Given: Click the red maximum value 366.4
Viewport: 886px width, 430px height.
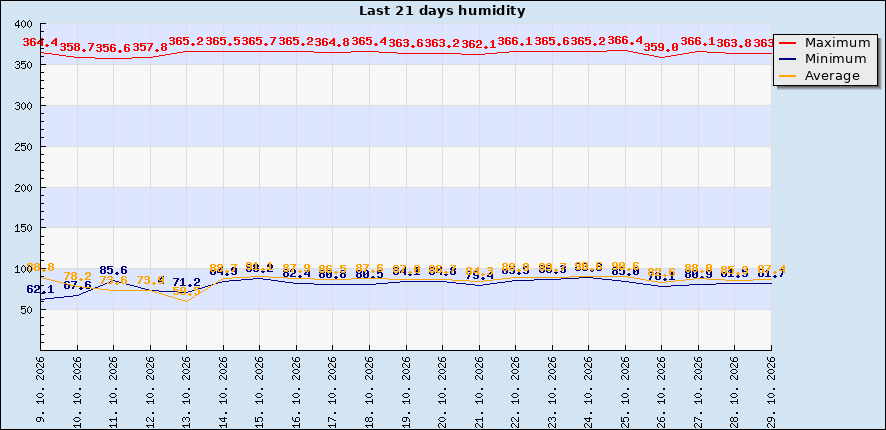Looking at the screenshot, I should pos(626,41).
